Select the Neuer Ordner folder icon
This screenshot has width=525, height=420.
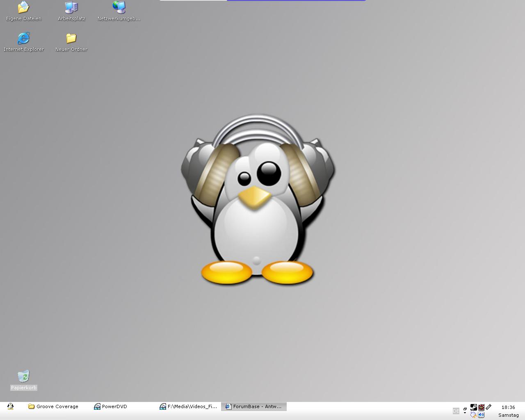coord(71,42)
